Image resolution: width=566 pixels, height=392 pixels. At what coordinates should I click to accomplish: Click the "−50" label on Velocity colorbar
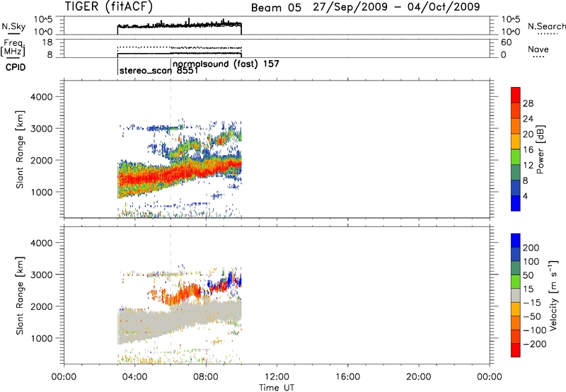coord(532,316)
